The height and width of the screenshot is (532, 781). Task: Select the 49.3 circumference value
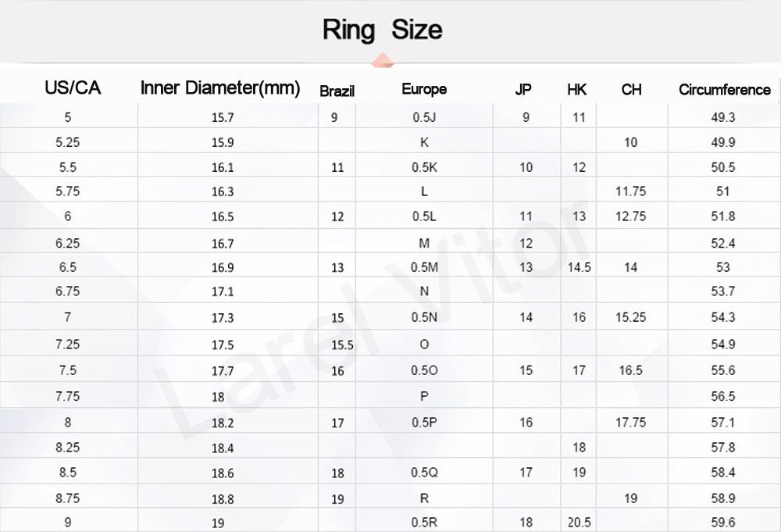click(723, 117)
